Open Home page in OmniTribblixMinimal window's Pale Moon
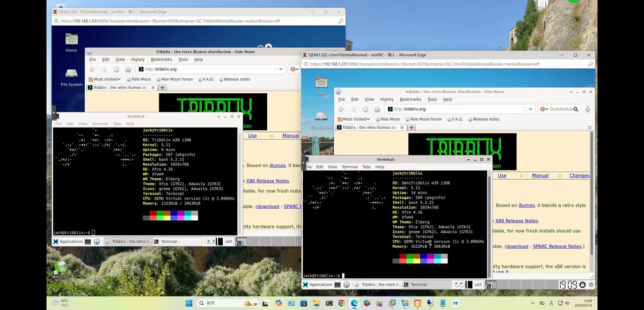The image size is (644, 310). click(377, 109)
